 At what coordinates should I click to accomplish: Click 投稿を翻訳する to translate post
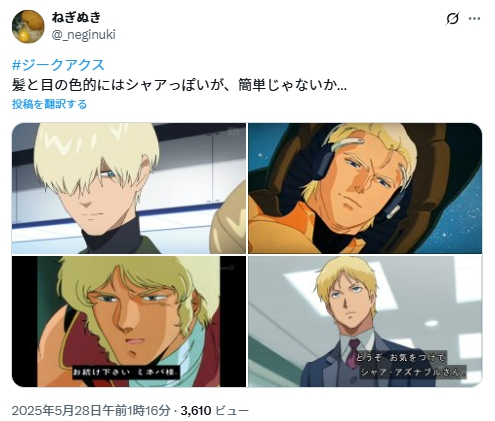coord(49,104)
